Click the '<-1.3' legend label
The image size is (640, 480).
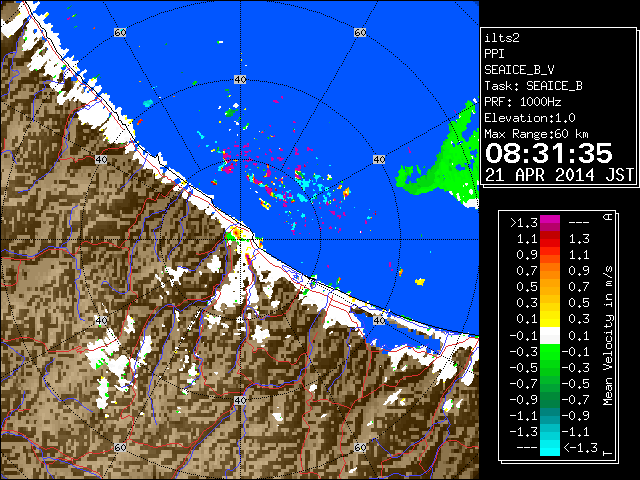tap(580, 448)
